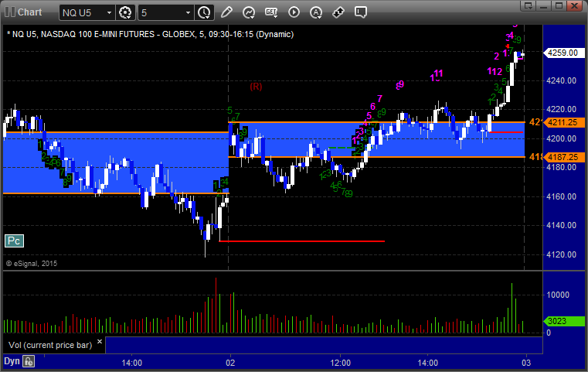The width and height of the screenshot is (588, 372).
Task: Click the 10000 volume axis label
Action: (x=558, y=295)
